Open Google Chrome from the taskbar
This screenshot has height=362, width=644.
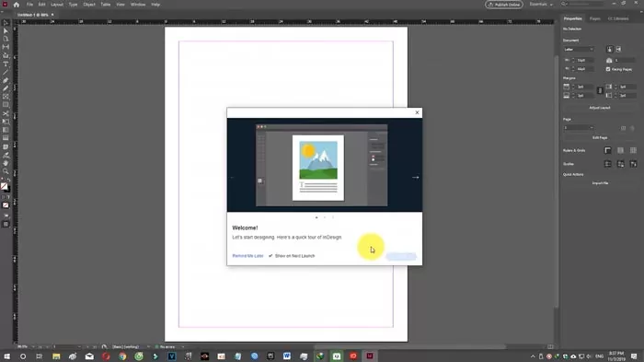tap(122, 356)
